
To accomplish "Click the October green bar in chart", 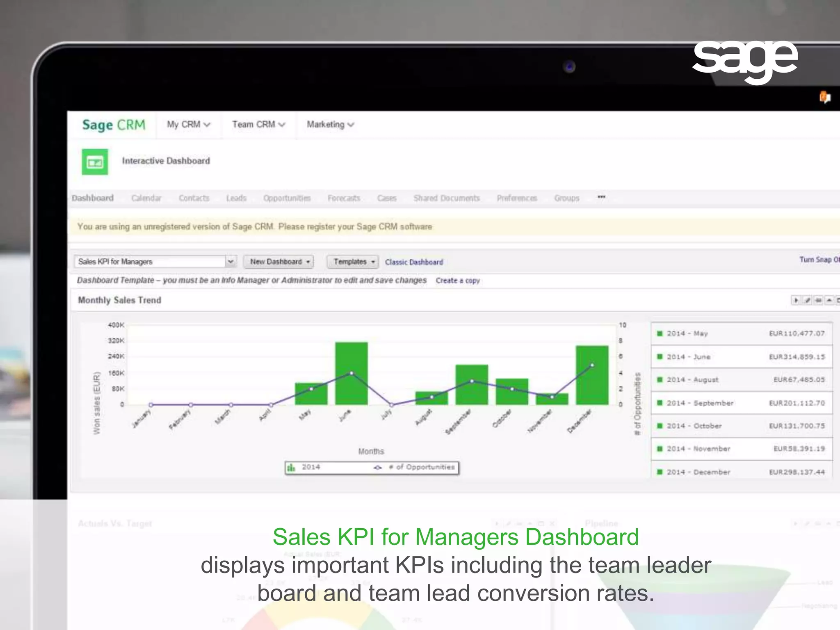I will click(x=512, y=391).
